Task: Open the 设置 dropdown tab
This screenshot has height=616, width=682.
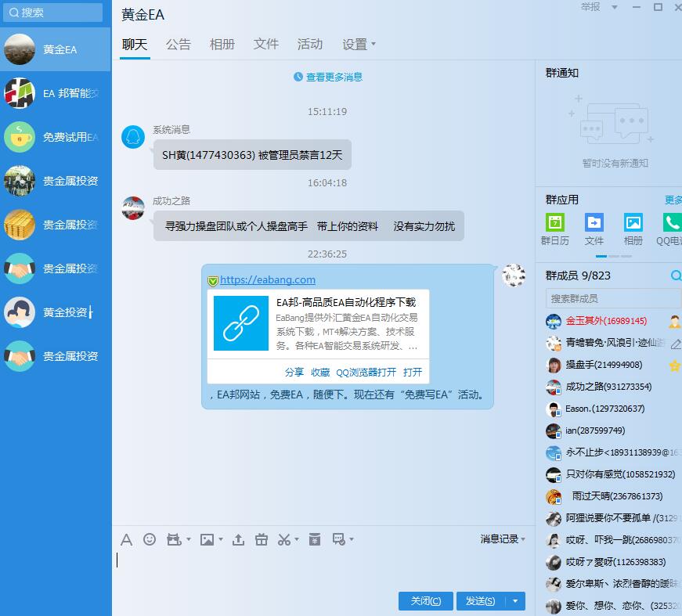Action: 359,45
